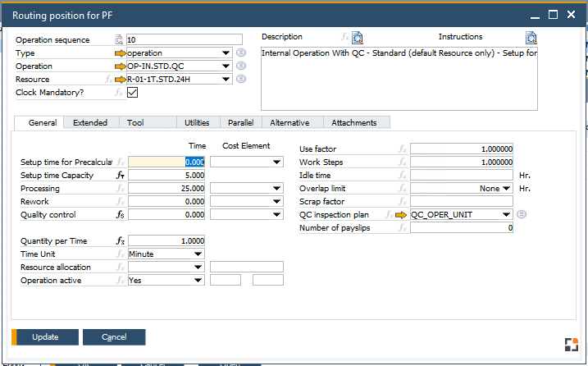Click the Work Steps field
588x366 pixels.
point(462,162)
